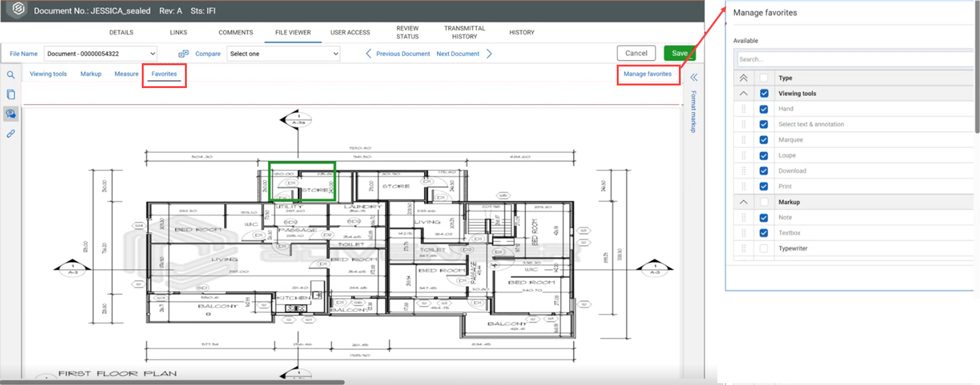
Task: Click the search magnifier icon in left sidebar
Action: 10,75
